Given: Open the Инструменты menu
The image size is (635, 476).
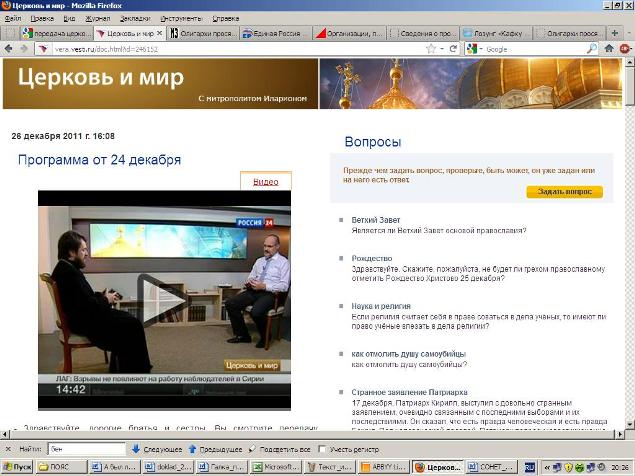Looking at the screenshot, I should pyautogui.click(x=181, y=19).
